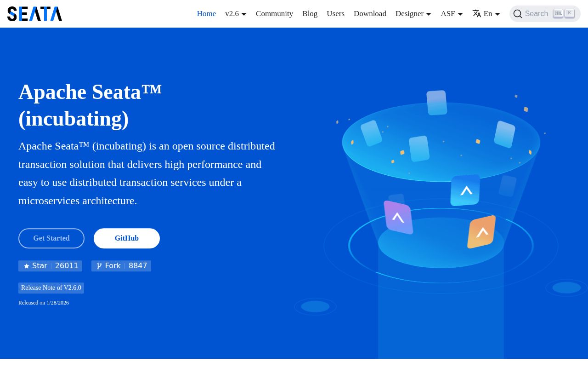Viewport: 588px width, 368px height.
Task: Open Release Note of V2.6.0
Action: click(x=51, y=288)
